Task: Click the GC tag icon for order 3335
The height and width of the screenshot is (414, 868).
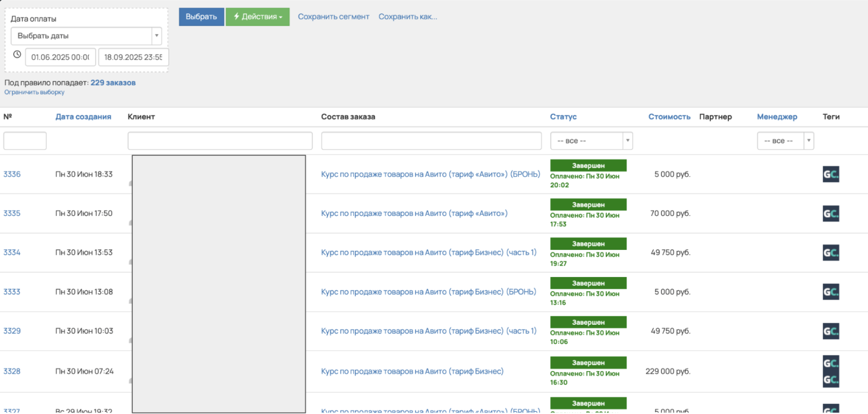Action: click(830, 214)
